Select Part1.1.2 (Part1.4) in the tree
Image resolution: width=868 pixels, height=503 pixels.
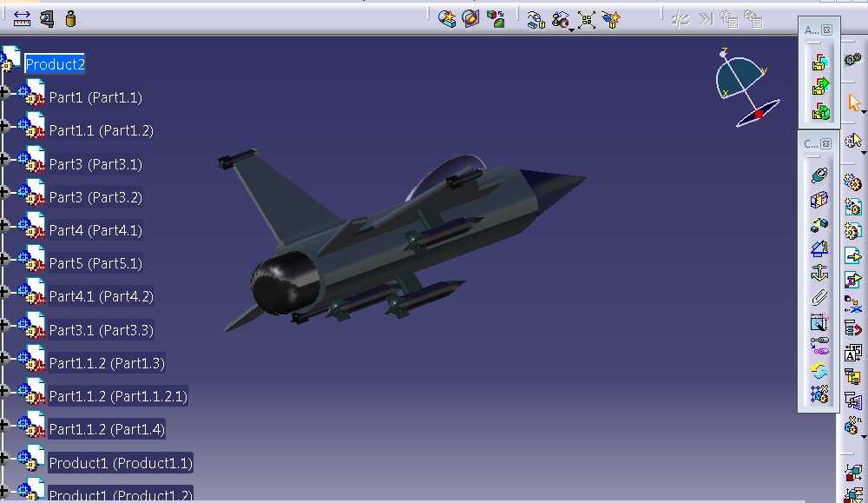click(107, 429)
